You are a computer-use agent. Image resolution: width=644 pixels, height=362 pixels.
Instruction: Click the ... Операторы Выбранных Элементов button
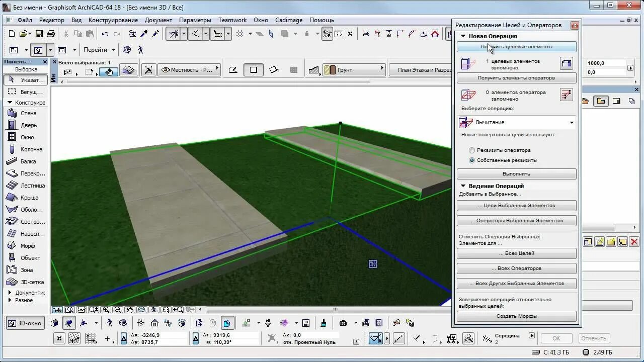coord(517,221)
